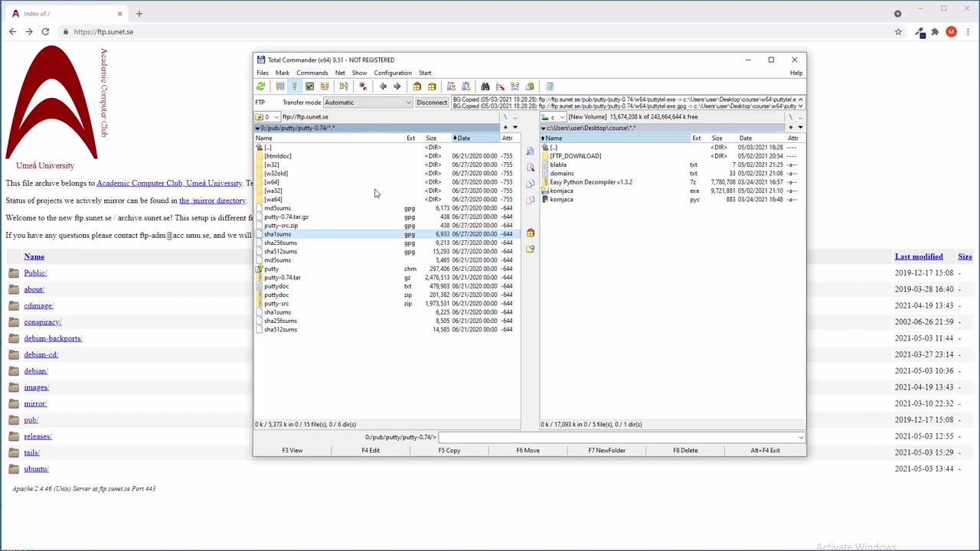The width and height of the screenshot is (980, 551).
Task: Click the Pack icon in middle bar
Action: tap(530, 233)
